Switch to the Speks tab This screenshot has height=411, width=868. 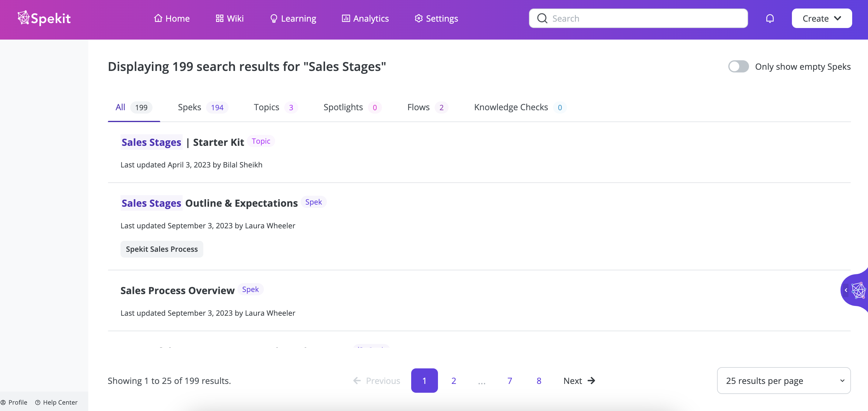203,107
